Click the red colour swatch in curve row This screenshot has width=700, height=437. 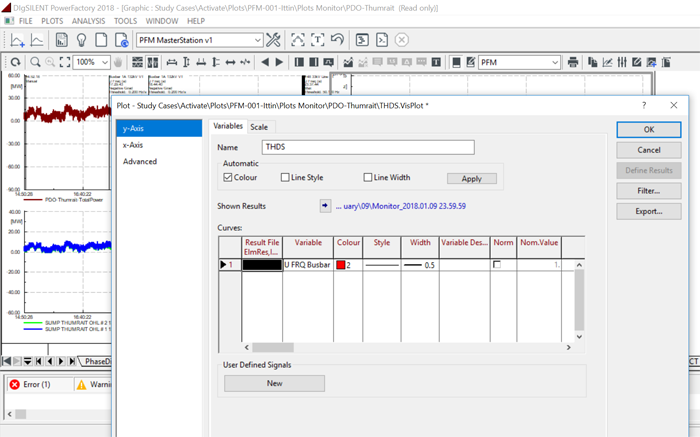point(341,265)
